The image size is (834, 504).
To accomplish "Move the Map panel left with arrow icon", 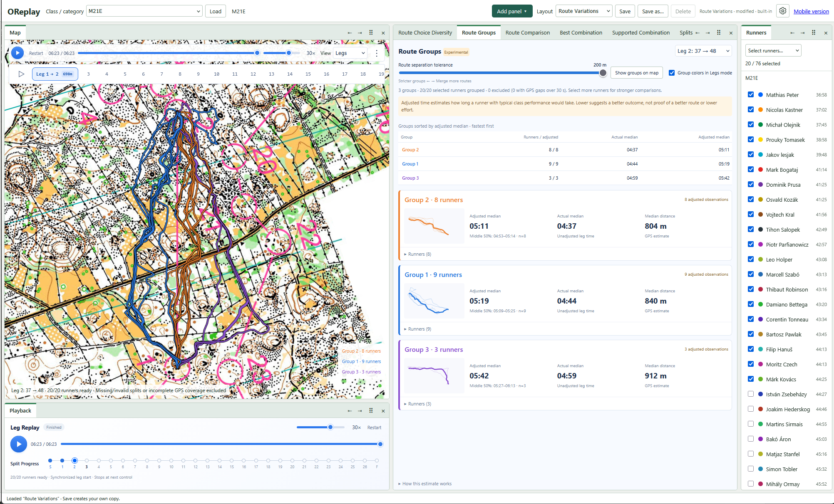I will click(350, 33).
